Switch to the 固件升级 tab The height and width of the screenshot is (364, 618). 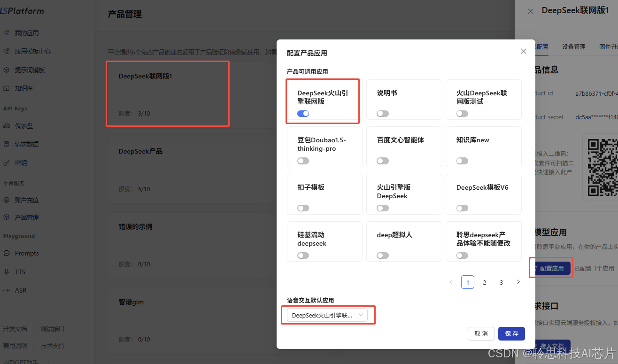(x=608, y=46)
